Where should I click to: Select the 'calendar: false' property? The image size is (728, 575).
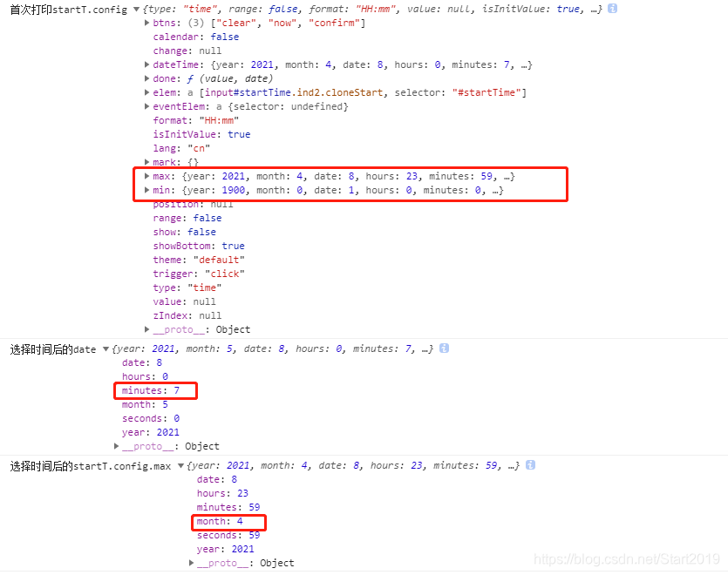(x=196, y=37)
